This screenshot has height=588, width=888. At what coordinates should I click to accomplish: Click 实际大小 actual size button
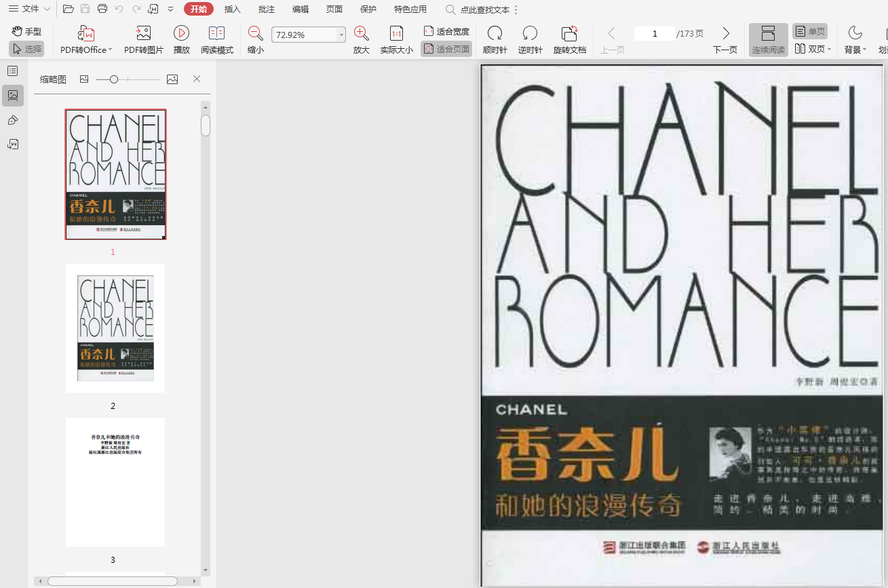(x=396, y=39)
